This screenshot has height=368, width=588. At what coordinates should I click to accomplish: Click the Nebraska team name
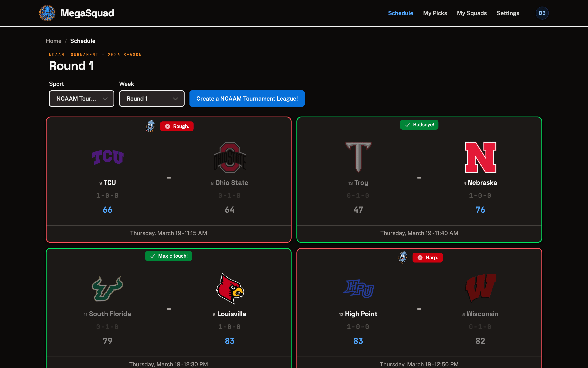[482, 183]
